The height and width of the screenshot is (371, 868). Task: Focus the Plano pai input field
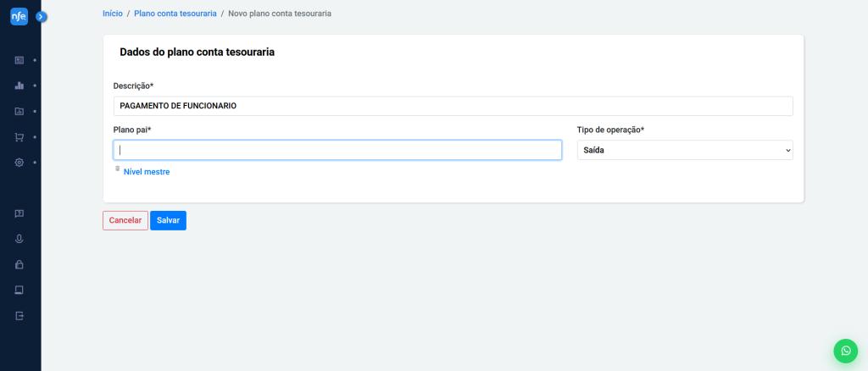pyautogui.click(x=337, y=150)
